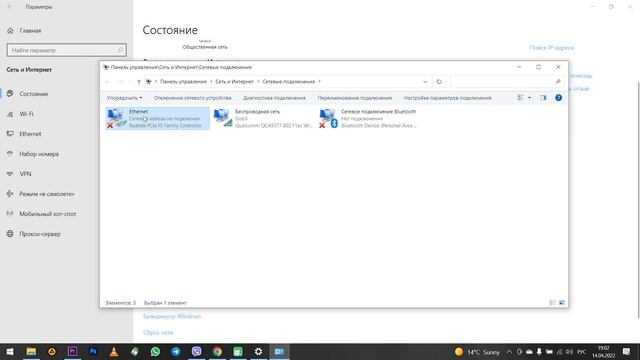The width and height of the screenshot is (640, 360).
Task: Expand the arrow after Сетевые подключения breadcrumb
Action: tap(320, 82)
